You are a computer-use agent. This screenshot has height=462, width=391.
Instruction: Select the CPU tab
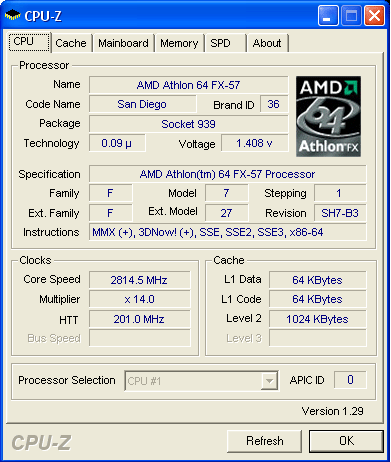pyautogui.click(x=29, y=42)
